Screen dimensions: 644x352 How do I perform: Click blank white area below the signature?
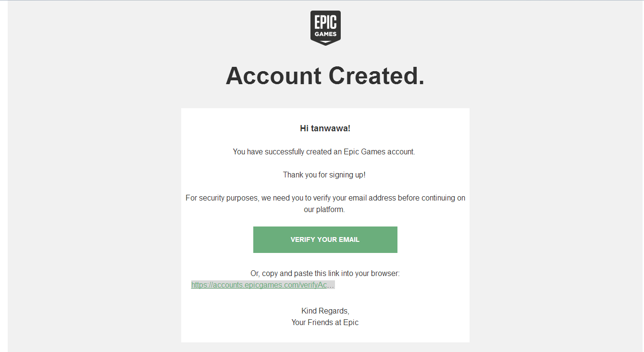[x=325, y=335]
